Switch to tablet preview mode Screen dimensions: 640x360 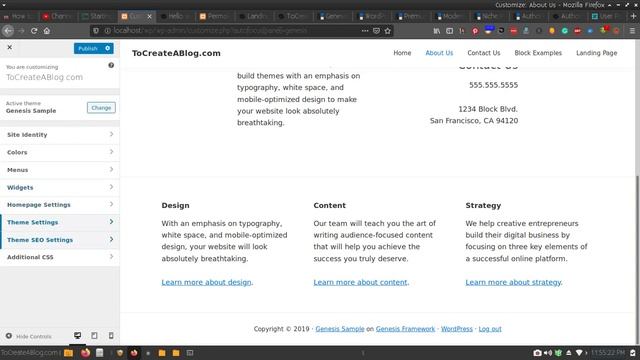94,336
